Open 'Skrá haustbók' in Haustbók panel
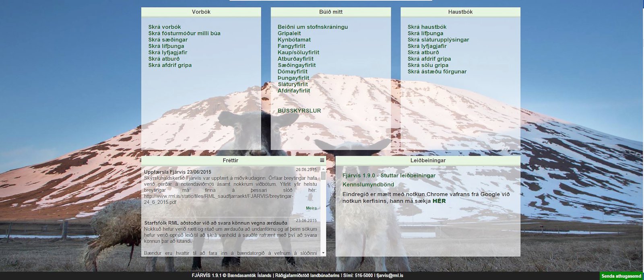Viewport: 644px width, 280px height. click(427, 27)
